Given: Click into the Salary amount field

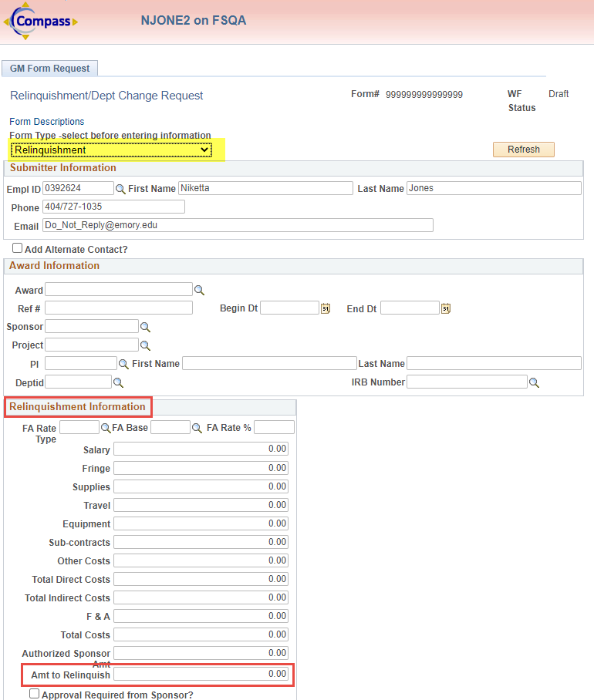Looking at the screenshot, I should (x=201, y=449).
